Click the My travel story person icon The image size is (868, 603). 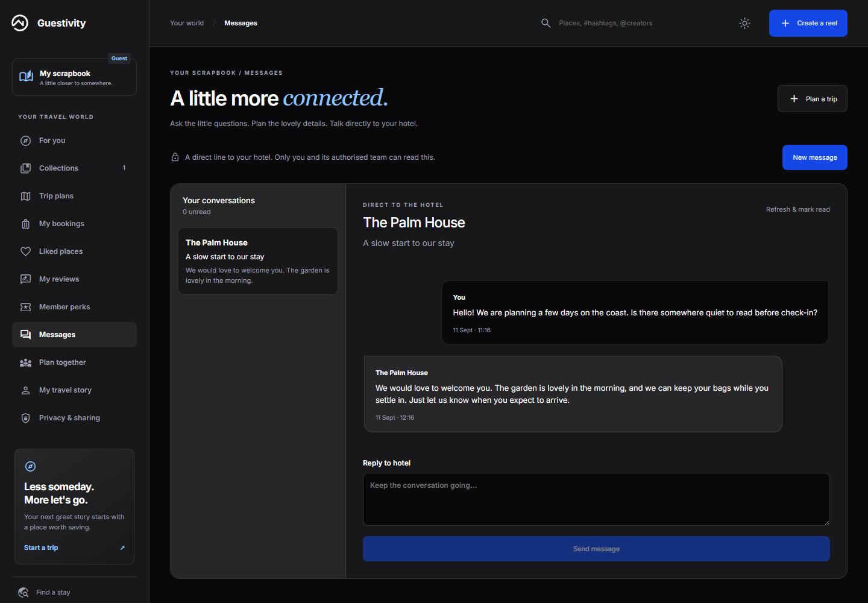pos(25,390)
